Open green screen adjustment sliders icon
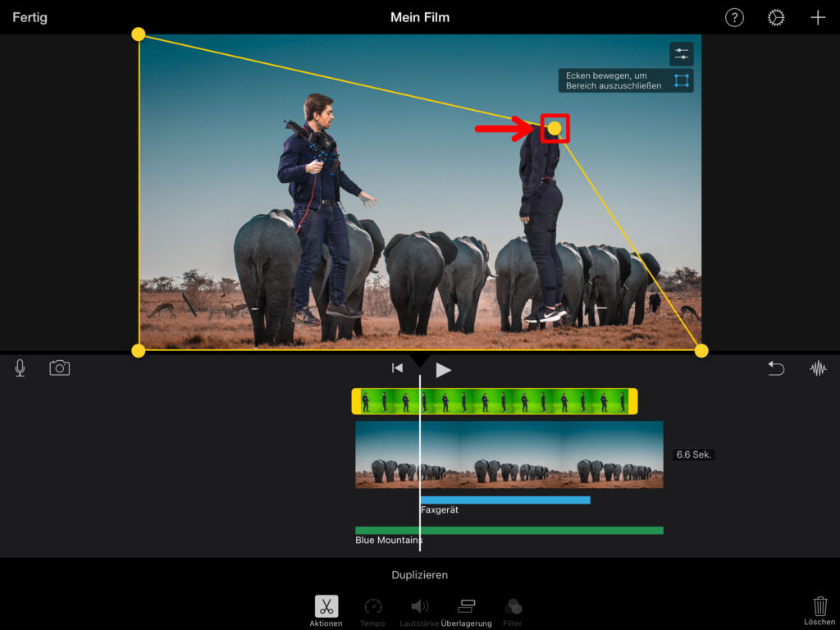Viewport: 840px width, 630px height. pos(681,54)
